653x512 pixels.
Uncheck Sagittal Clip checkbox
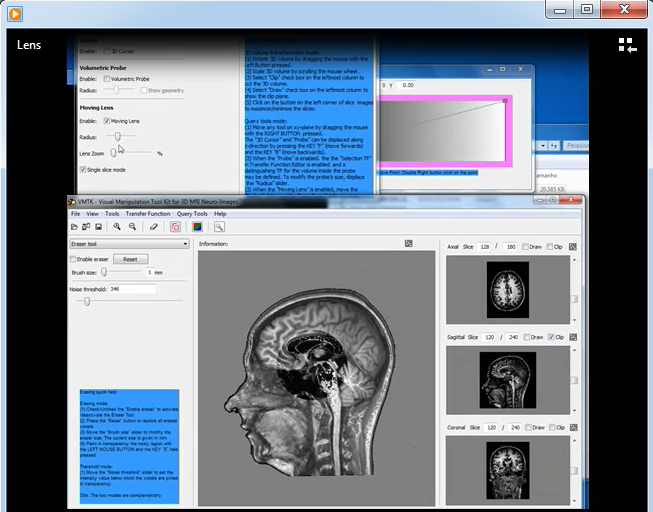click(551, 337)
